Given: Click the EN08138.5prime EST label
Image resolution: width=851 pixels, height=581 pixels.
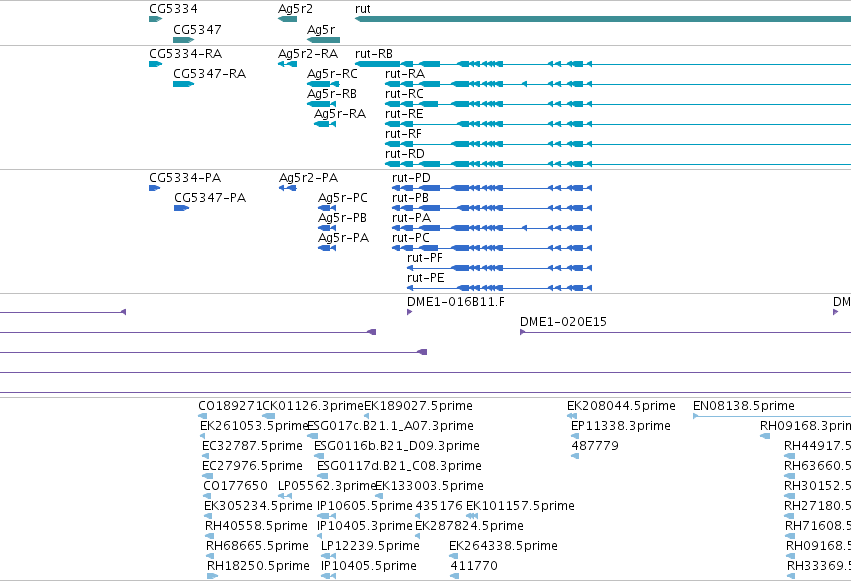Looking at the screenshot, I should tap(744, 406).
